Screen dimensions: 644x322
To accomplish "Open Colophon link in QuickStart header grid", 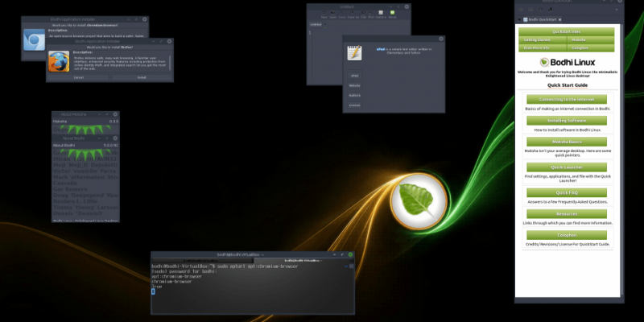I will 591,47.
